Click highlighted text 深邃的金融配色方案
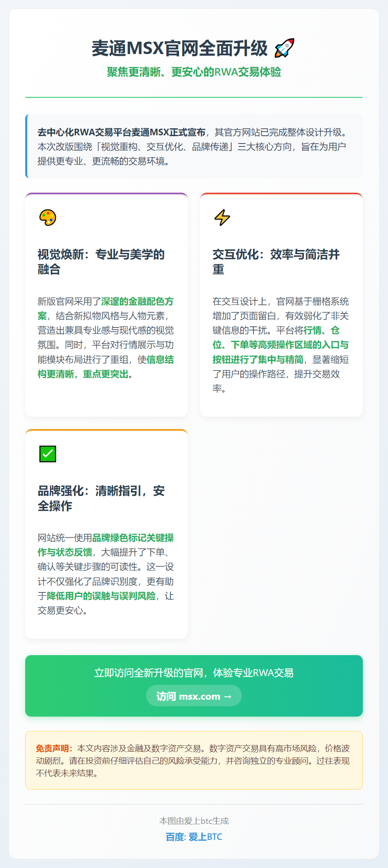 [x=106, y=309]
